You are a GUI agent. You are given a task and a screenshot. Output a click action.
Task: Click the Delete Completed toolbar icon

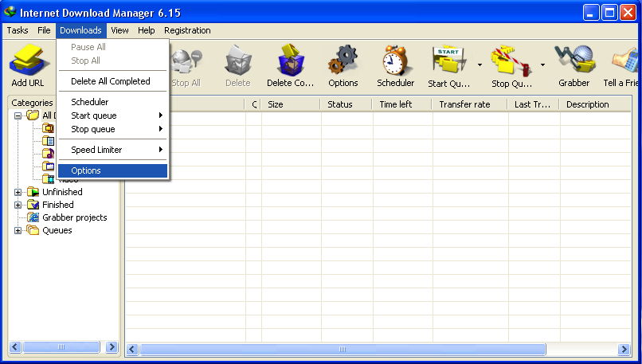[x=290, y=61]
